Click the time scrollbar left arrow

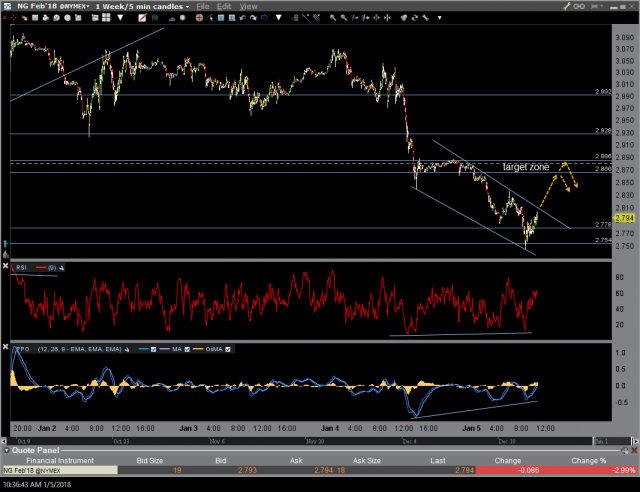pos(4,441)
